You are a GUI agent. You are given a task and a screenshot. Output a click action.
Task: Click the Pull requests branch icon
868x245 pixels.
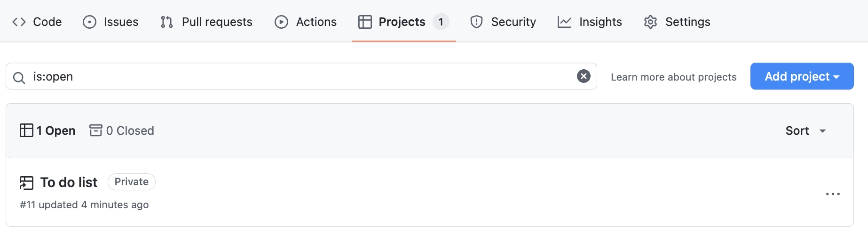click(x=166, y=22)
